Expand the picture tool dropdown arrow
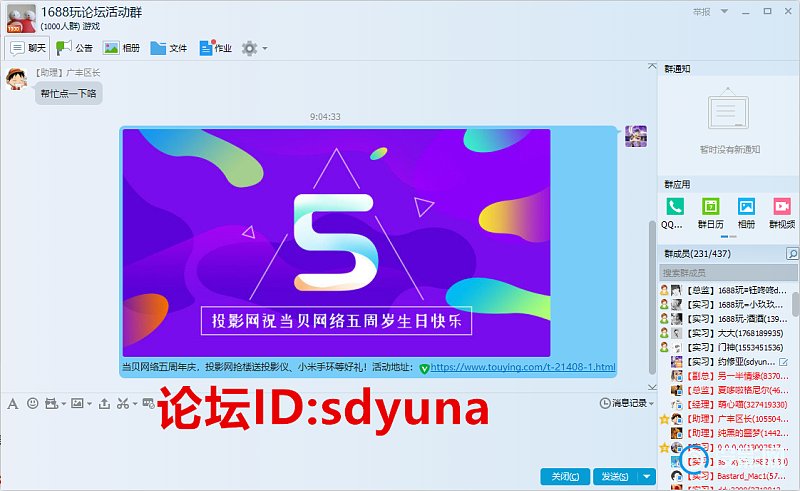Image resolution: width=800 pixels, height=491 pixels. point(89,404)
